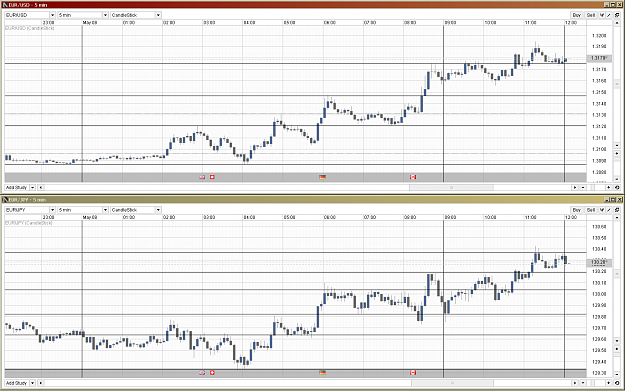Viewport: 625px width, 391px height.
Task: Click reset zoom icon at EUR/JPY chart corner
Action: click(617, 383)
